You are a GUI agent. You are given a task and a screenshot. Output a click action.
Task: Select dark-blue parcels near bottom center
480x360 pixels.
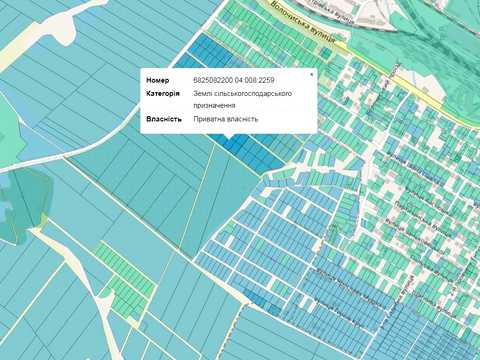click(262, 302)
